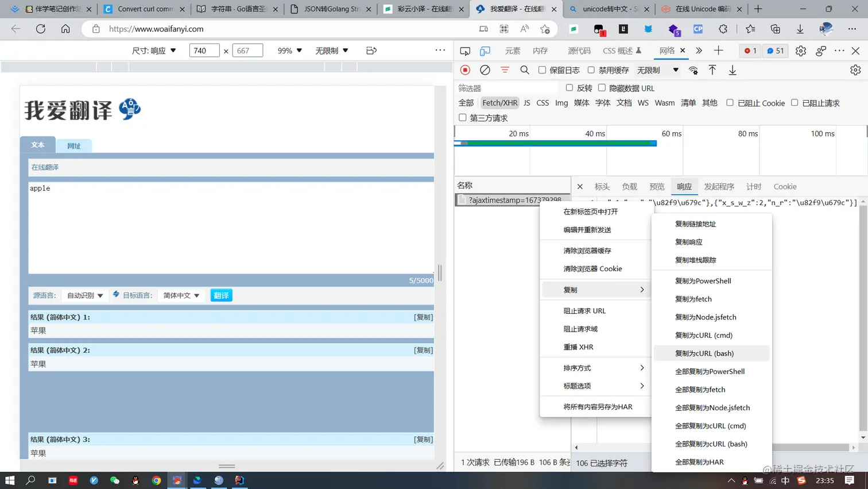868x489 pixels.
Task: Expand the 排序方式 submenu
Action: [x=595, y=368]
